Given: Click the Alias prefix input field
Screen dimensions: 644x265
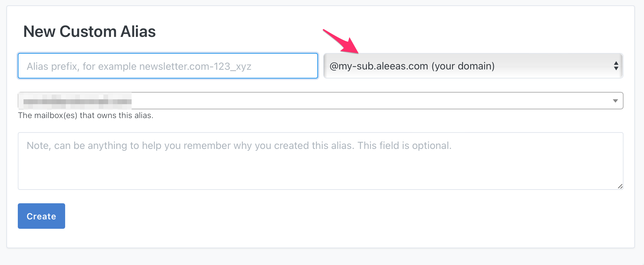Looking at the screenshot, I should [168, 66].
